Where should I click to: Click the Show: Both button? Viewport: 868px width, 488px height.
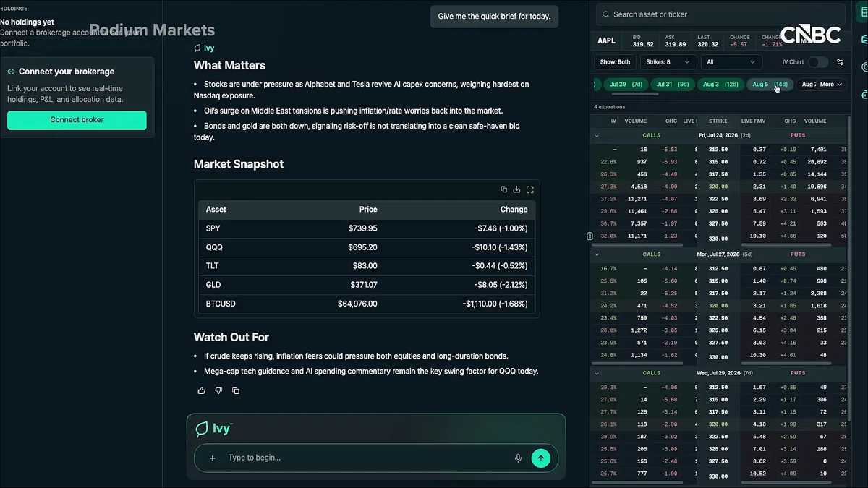coord(615,62)
